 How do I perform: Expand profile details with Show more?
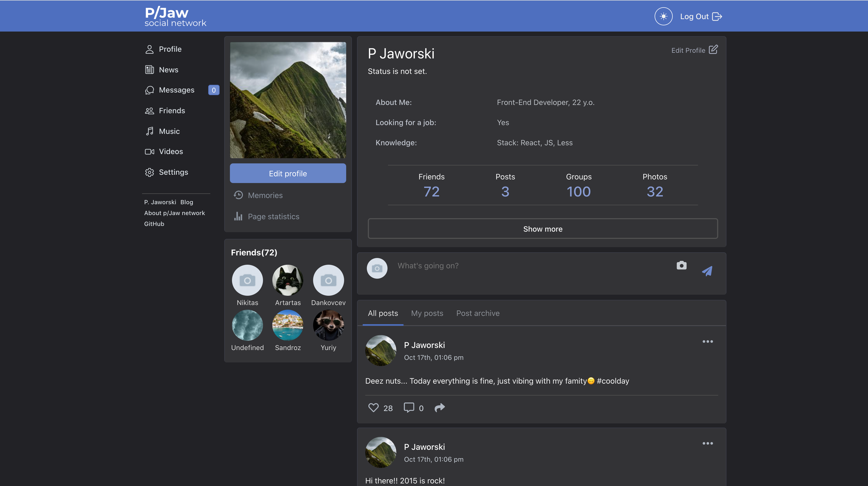tap(543, 229)
